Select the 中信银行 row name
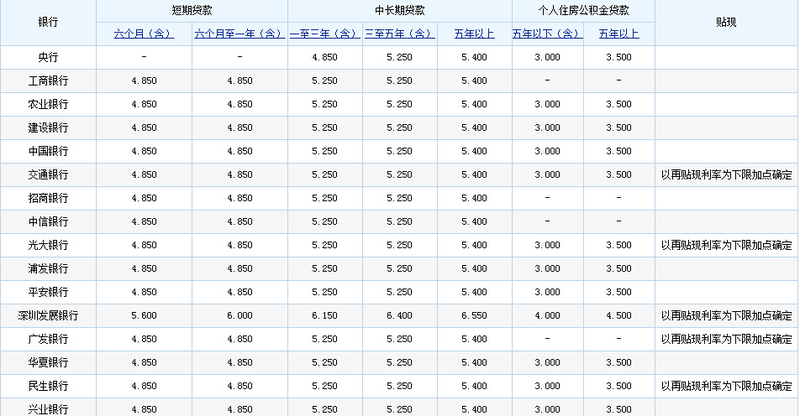Image resolution: width=800 pixels, height=416 pixels. coord(48,222)
